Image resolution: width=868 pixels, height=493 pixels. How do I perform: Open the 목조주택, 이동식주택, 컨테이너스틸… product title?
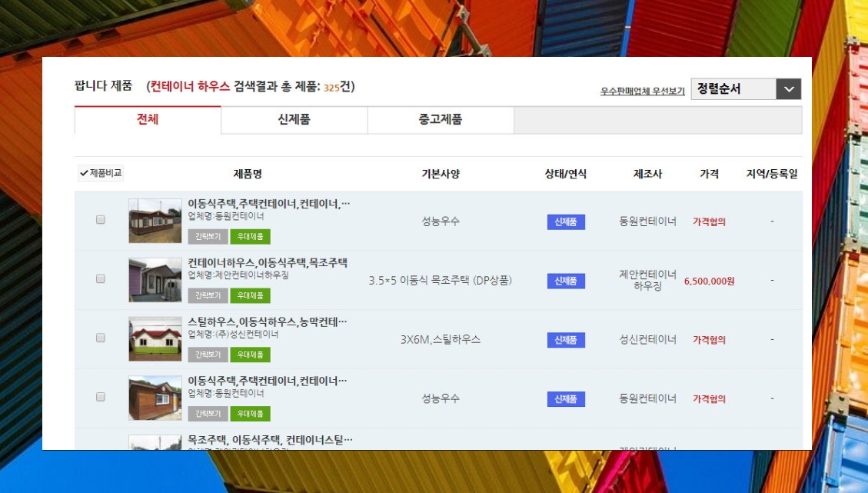[270, 440]
